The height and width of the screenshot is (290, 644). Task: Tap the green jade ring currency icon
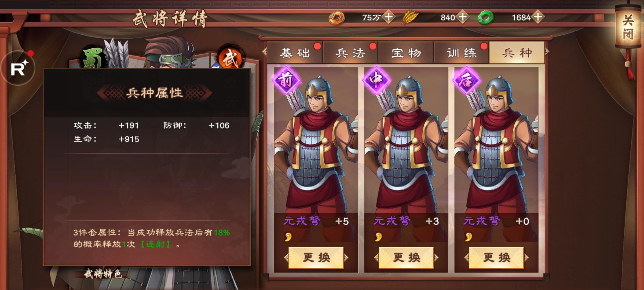485,17
